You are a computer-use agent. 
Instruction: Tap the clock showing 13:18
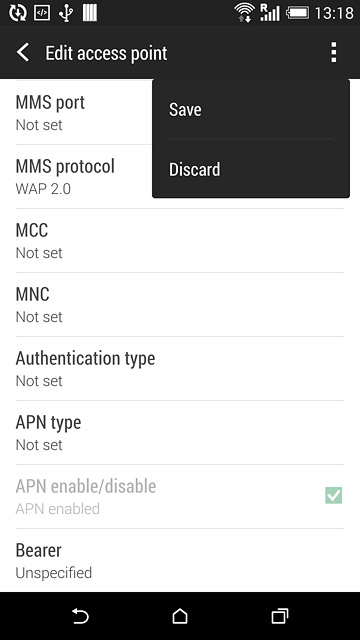tap(334, 13)
